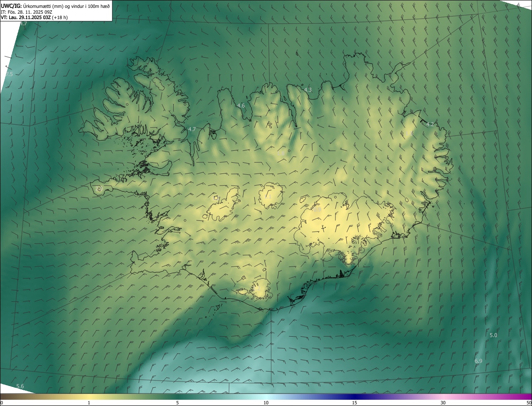Click the 4.6 value label on the map
The height and width of the screenshot is (406, 532).
(x=241, y=105)
